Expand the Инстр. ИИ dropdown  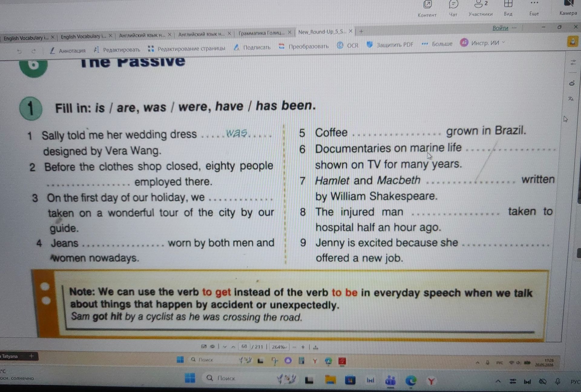coord(483,43)
